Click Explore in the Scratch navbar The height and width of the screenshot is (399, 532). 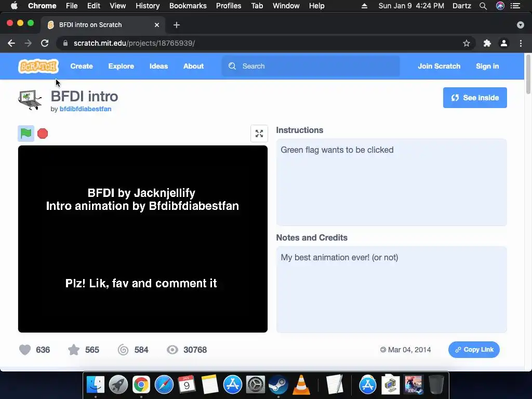(x=121, y=66)
